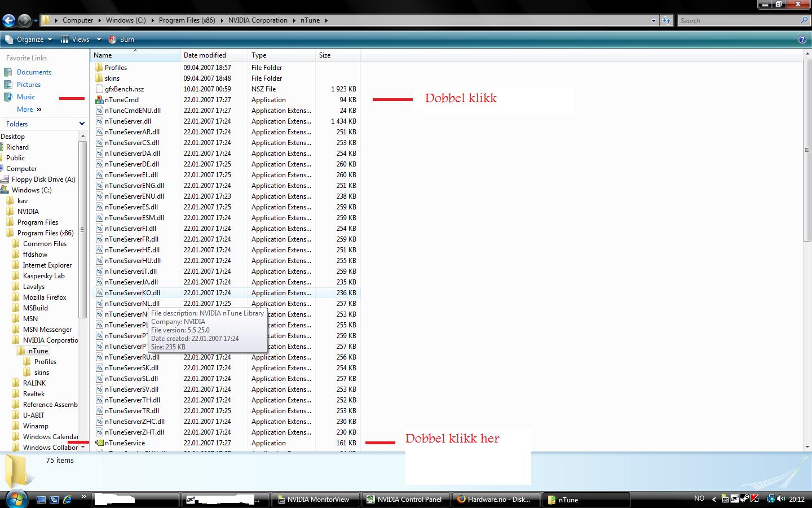Image resolution: width=812 pixels, height=508 pixels.
Task: Click Windows (C:) in the breadcrumb
Action: pos(126,20)
